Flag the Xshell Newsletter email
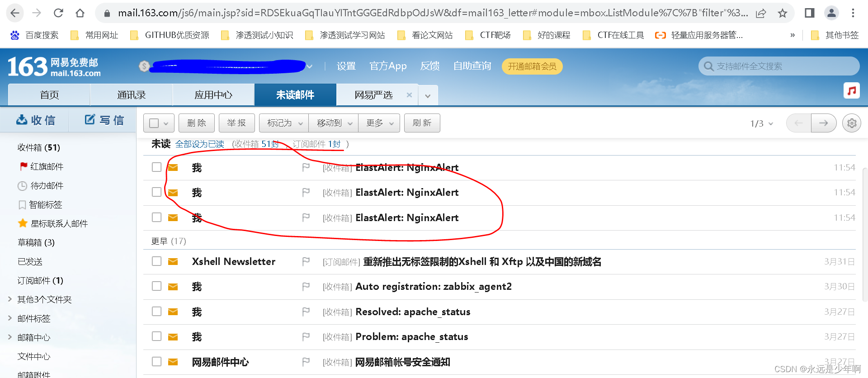The height and width of the screenshot is (378, 868). click(306, 261)
